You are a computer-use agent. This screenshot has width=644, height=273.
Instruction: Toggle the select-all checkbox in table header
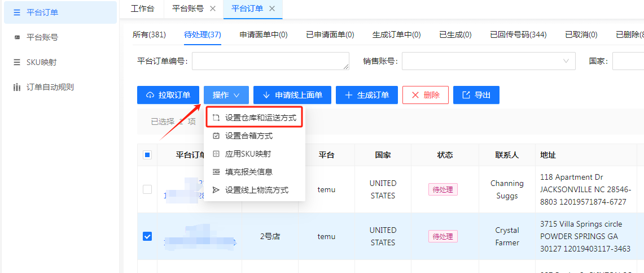(x=147, y=155)
